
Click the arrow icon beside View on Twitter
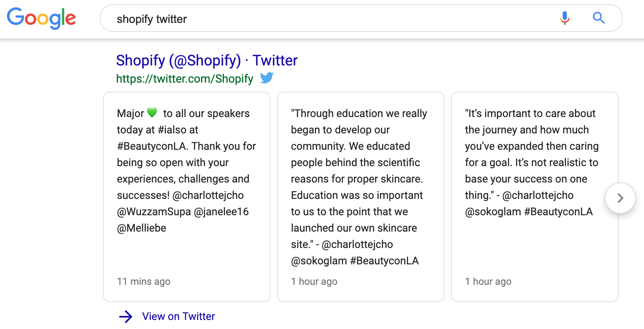126,316
